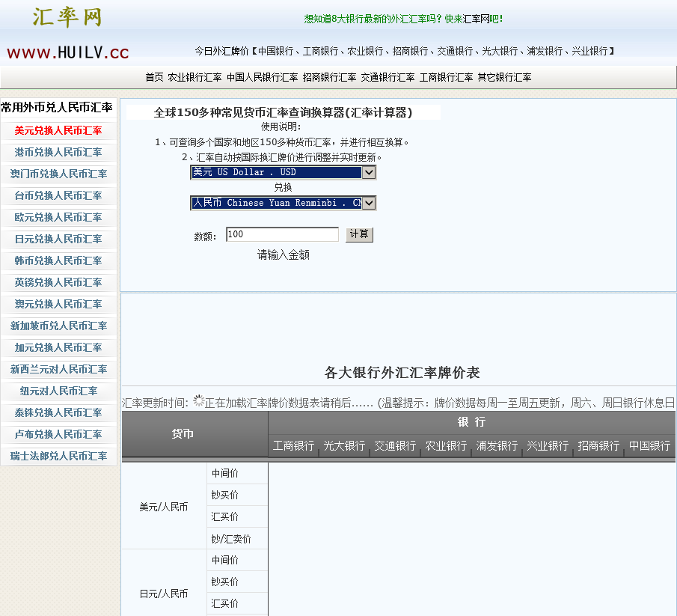Open the 纽元对人民币汇率 sidebar link
Image resolution: width=677 pixels, height=616 pixels.
(x=58, y=391)
